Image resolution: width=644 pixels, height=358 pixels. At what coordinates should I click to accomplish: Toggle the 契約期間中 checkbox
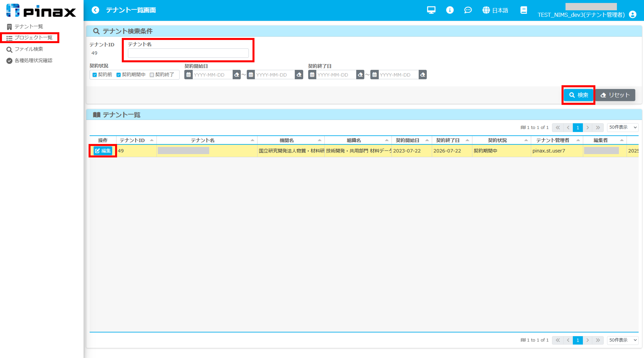pos(118,75)
